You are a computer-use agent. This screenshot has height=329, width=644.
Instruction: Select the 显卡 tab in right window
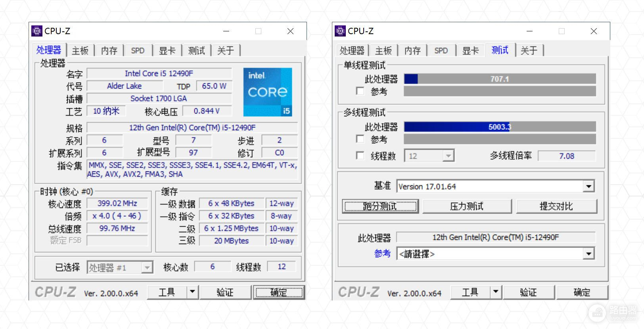click(470, 51)
